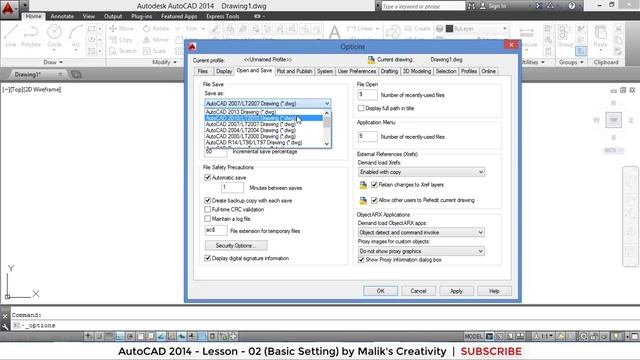Image resolution: width=640 pixels, height=360 pixels.
Task: Switch to the Display tab in Options
Action: 224,71
